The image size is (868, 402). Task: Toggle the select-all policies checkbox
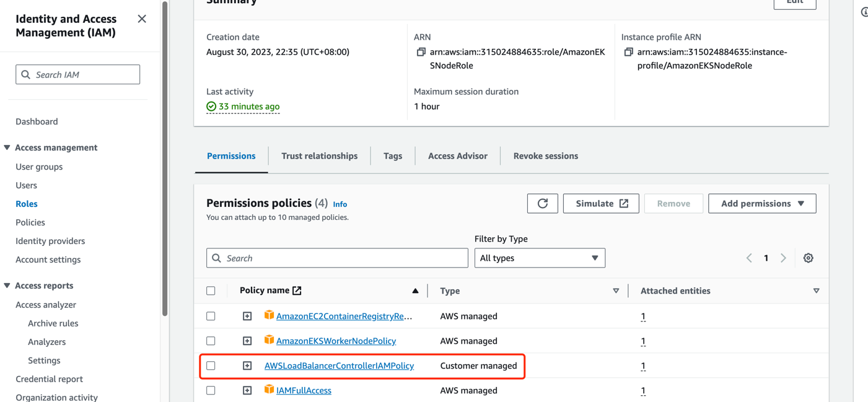point(211,291)
